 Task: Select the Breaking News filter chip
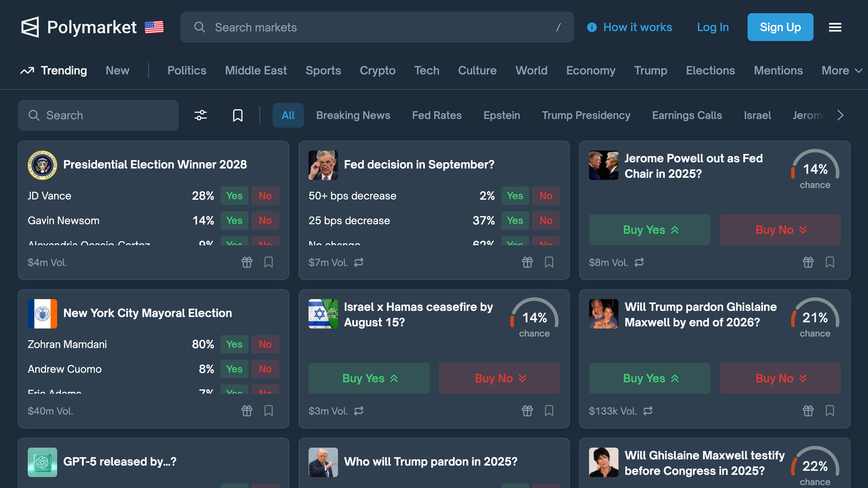tap(353, 115)
